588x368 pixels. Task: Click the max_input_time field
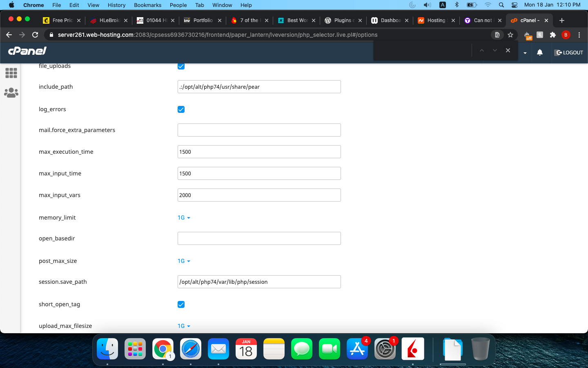(x=259, y=173)
